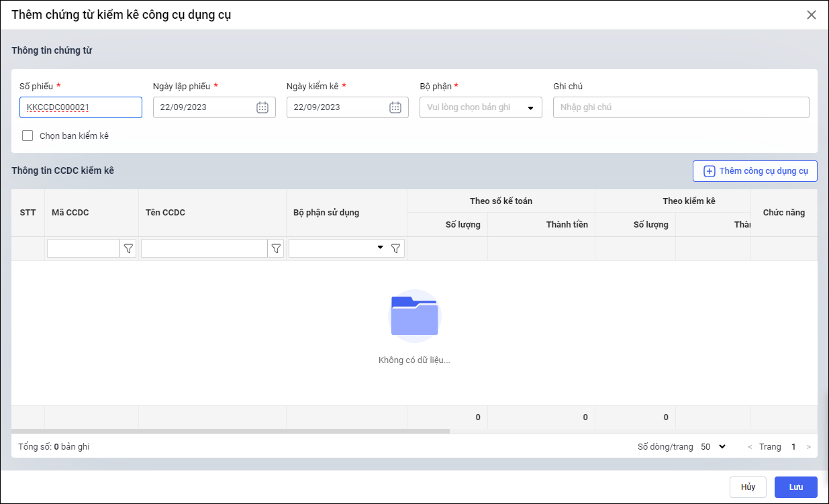Go to previous page arrow
Screen dimensions: 829x504
tap(750, 447)
